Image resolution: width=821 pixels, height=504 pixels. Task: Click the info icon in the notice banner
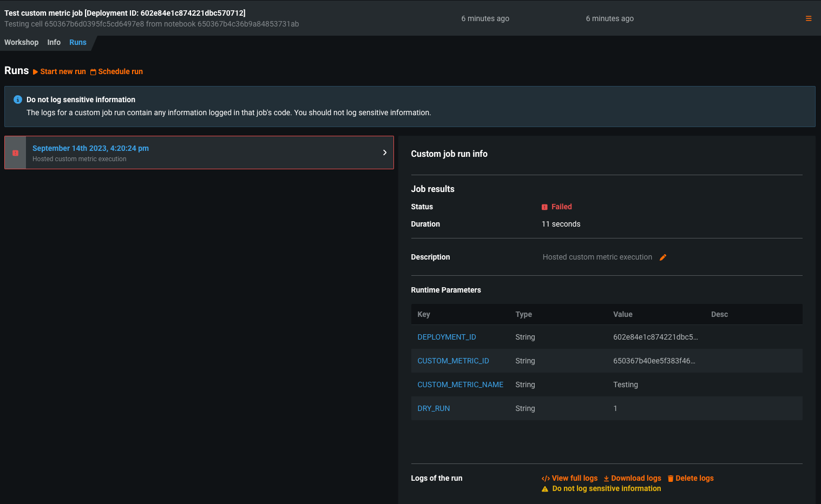point(18,100)
